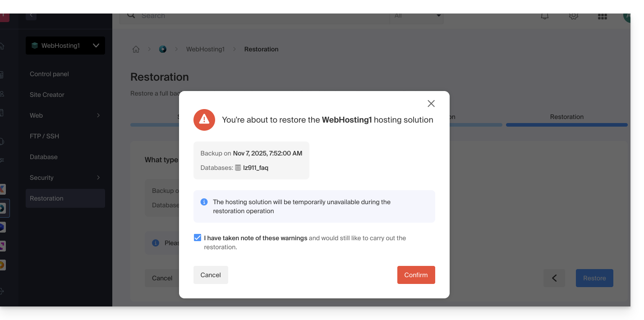644x320 pixels.
Task: Click the home breadcrumb icon
Action: [x=136, y=49]
